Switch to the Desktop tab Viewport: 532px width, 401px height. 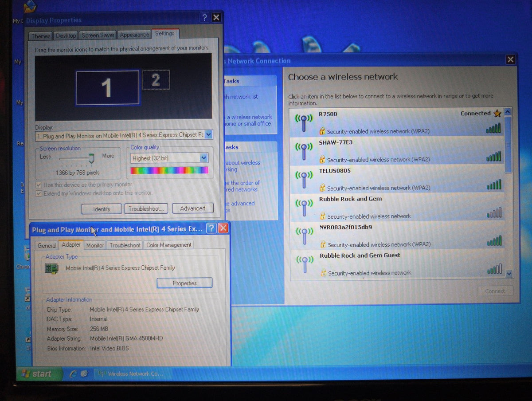point(66,35)
